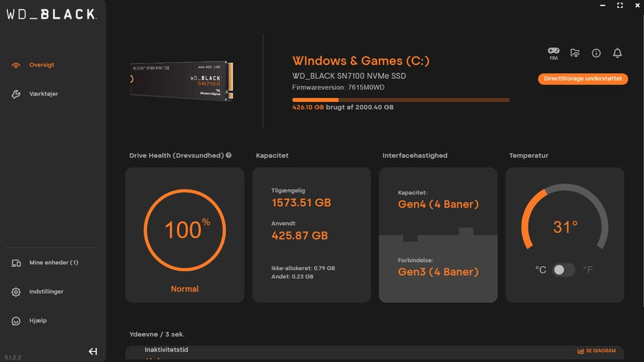Collapse the sidebar with the arrow icon
The image size is (644, 362).
click(x=93, y=351)
